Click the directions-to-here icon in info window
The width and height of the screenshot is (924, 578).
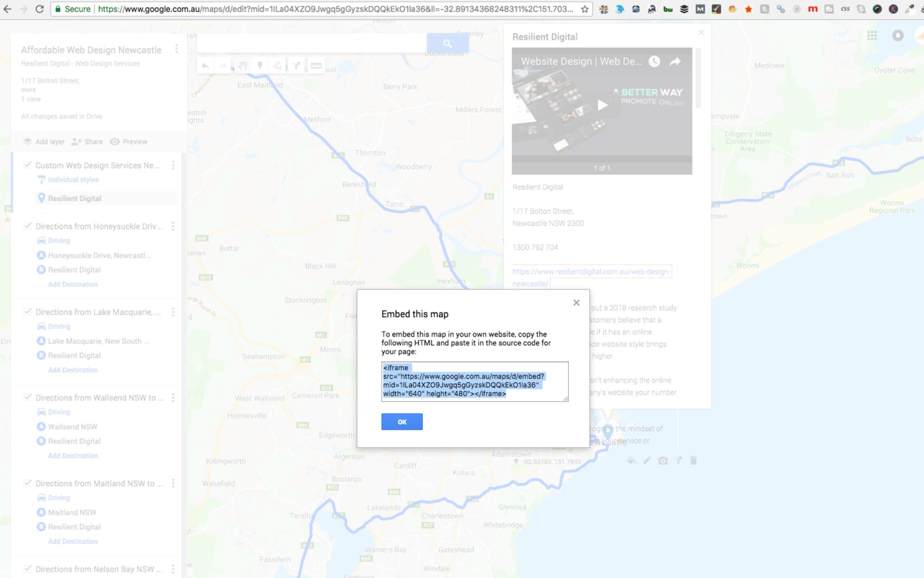(679, 460)
